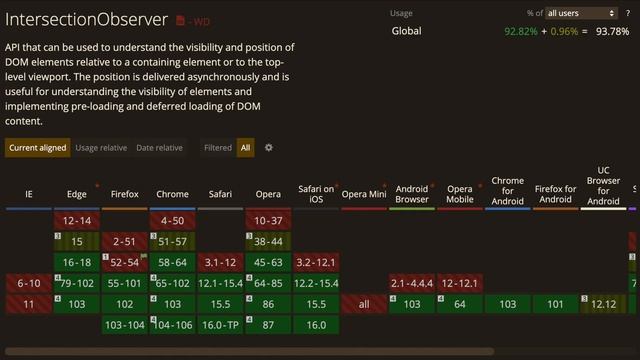Select the iOS Safari 12.2-15.4 cell
This screenshot has width=640, height=360.
click(x=316, y=283)
